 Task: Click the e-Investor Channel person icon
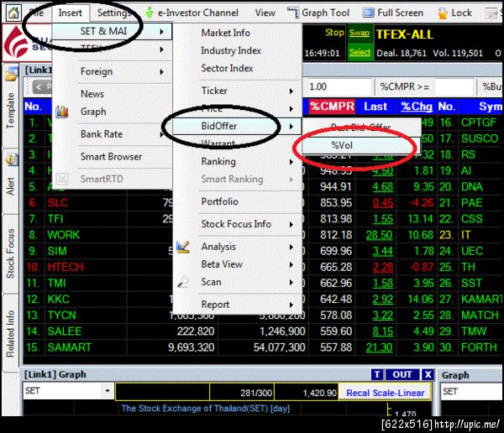(x=150, y=13)
